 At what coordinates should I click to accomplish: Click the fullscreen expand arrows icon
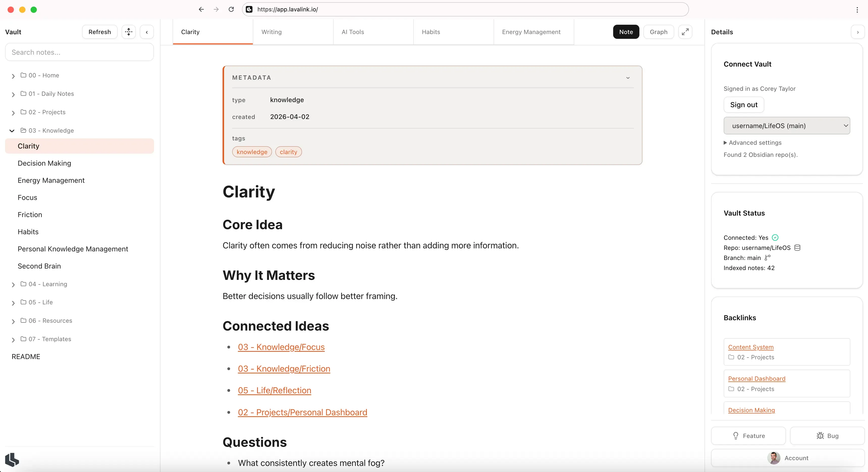coord(685,32)
